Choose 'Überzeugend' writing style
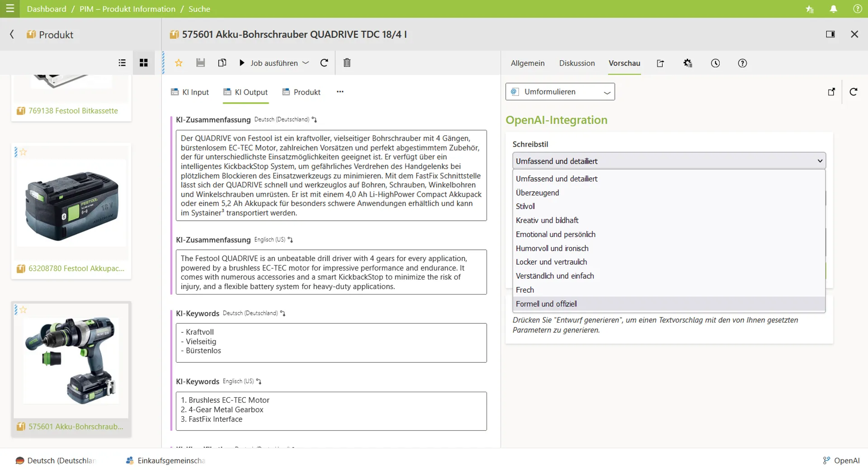Viewport: 868px width, 470px height. click(x=669, y=193)
